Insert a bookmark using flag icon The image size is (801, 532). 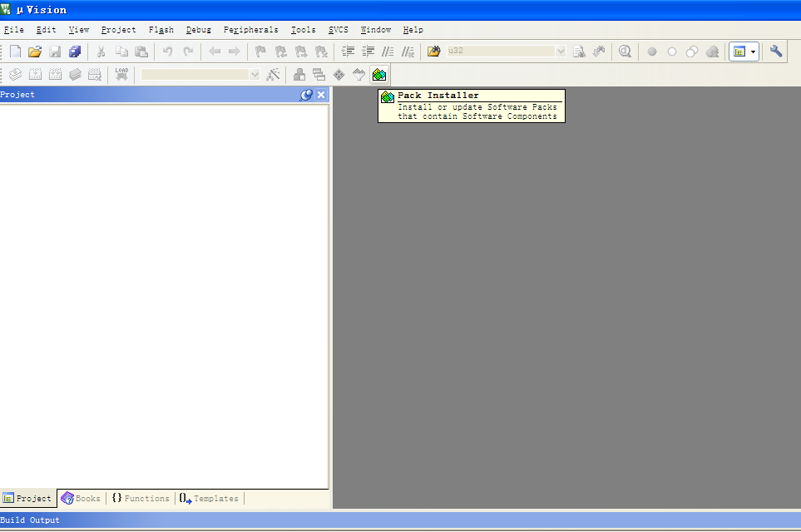(260, 52)
